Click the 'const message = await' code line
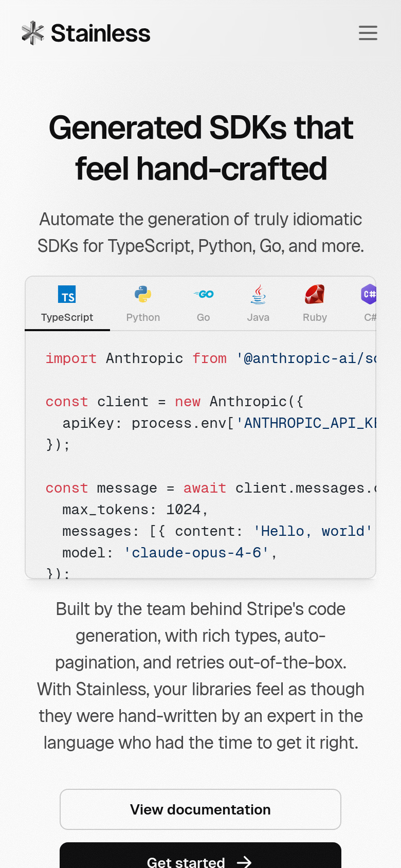Screen dimensions: 401x868 point(211,488)
